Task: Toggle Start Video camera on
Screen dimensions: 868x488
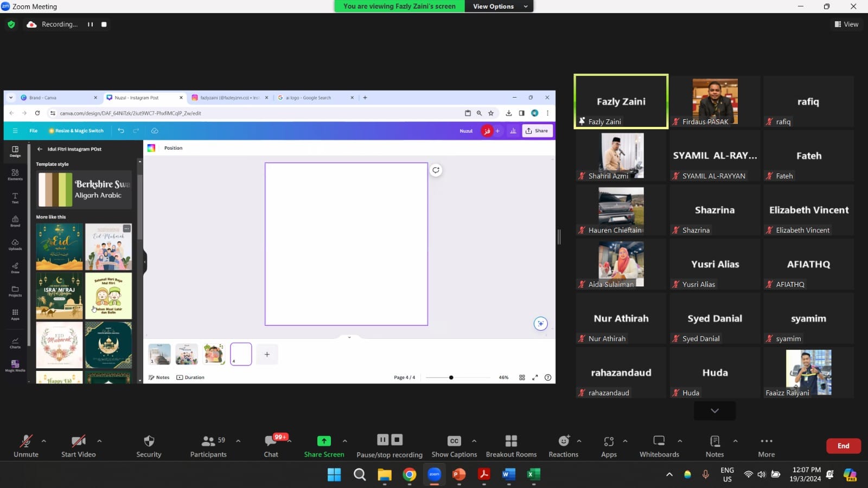Action: (78, 441)
